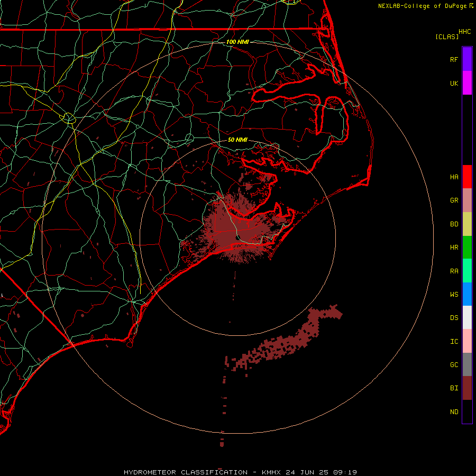
Task: Select the BI dark red swatch
Action: coord(467,388)
